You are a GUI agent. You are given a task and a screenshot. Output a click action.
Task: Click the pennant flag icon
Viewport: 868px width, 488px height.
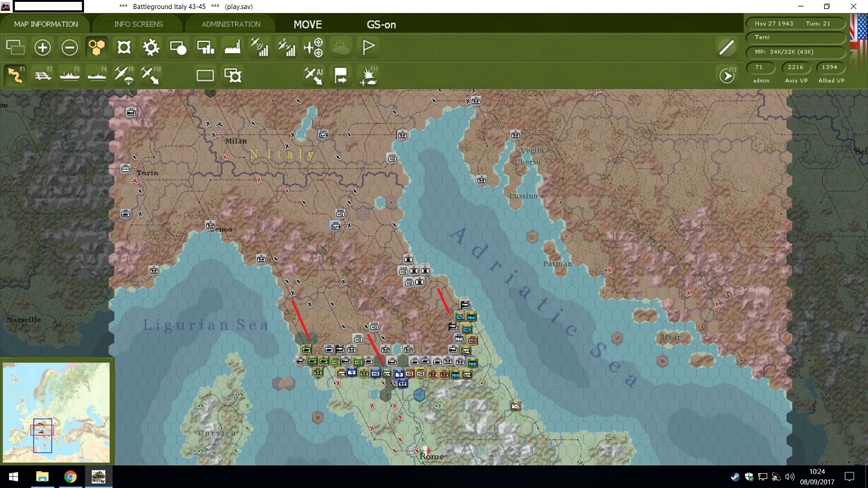(x=368, y=47)
